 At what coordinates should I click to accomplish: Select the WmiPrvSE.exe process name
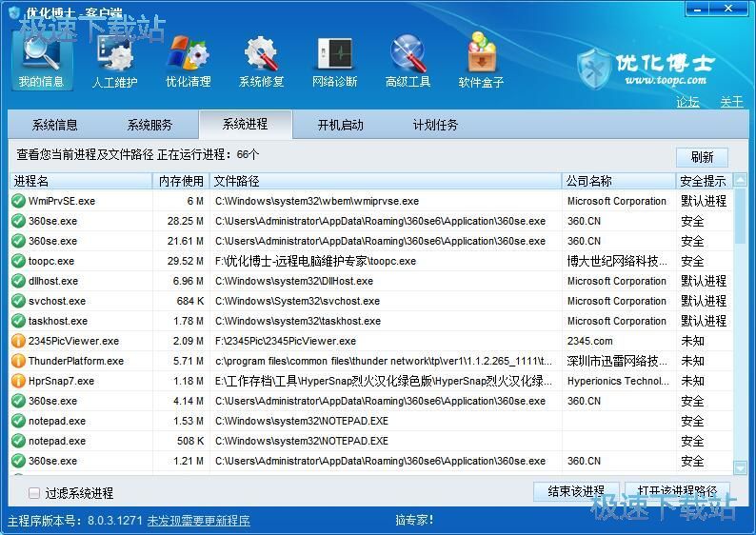click(x=62, y=201)
